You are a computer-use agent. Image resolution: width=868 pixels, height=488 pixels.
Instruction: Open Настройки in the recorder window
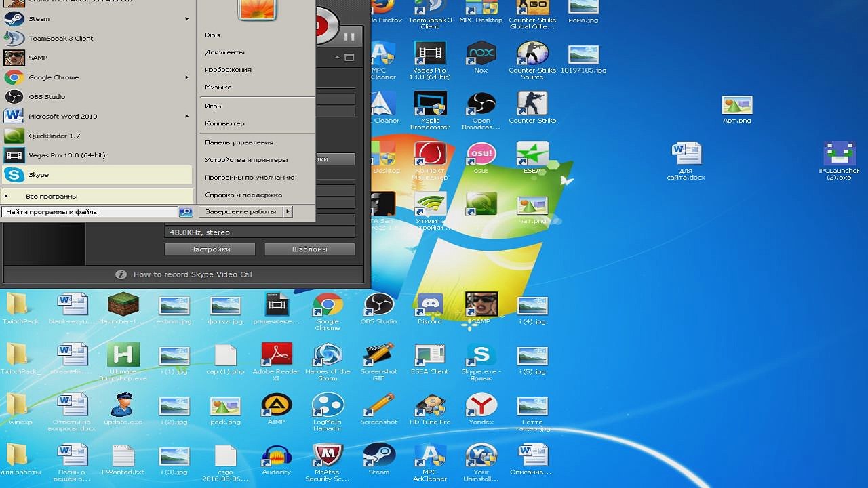(x=210, y=249)
